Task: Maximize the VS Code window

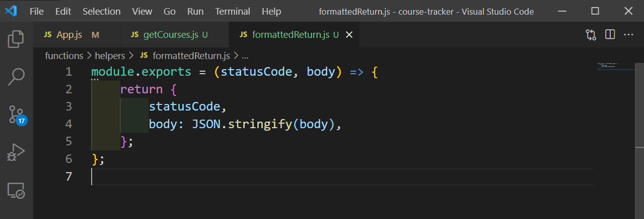Action: [x=595, y=11]
